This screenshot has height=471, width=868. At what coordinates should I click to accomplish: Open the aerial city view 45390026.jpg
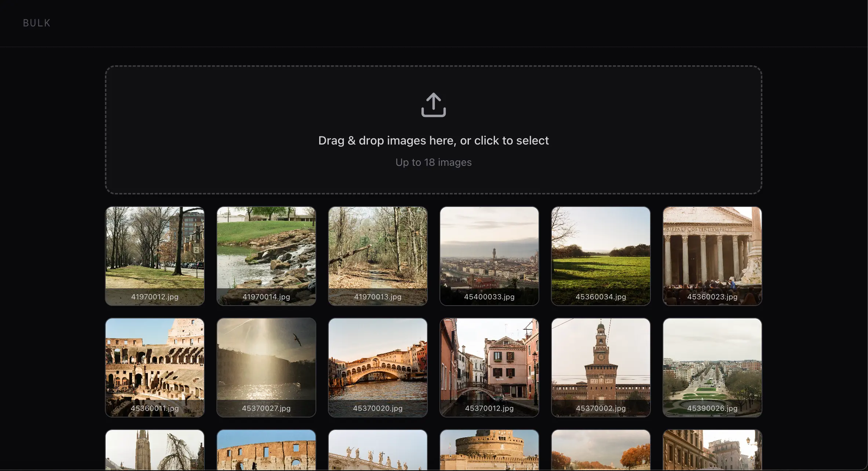[x=712, y=367]
